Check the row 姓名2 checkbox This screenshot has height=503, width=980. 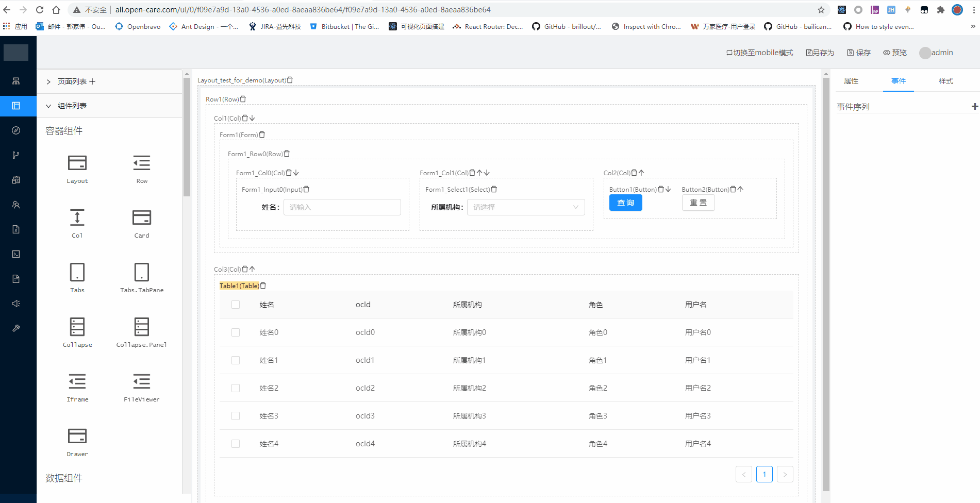[236, 388]
